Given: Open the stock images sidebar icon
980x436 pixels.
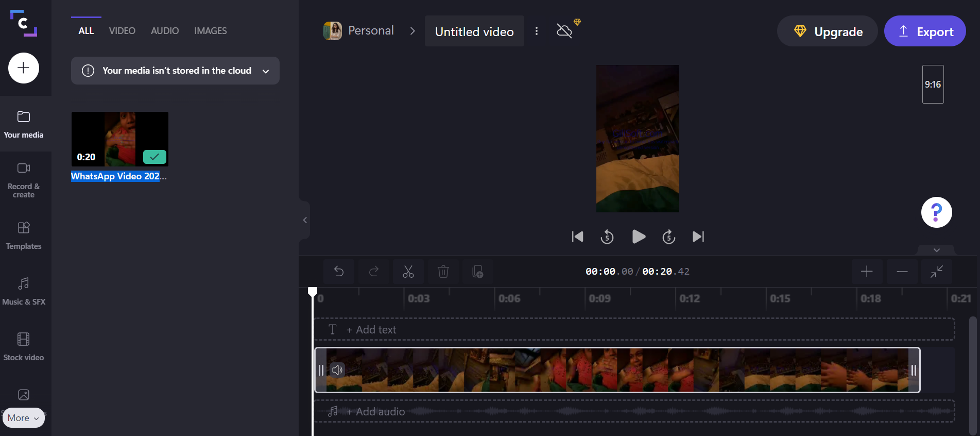Looking at the screenshot, I should (24, 395).
